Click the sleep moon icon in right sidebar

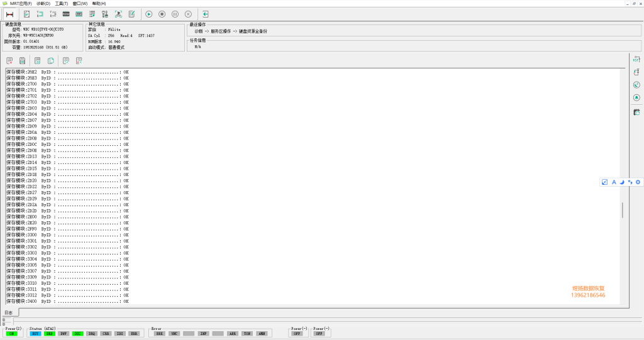[636, 85]
